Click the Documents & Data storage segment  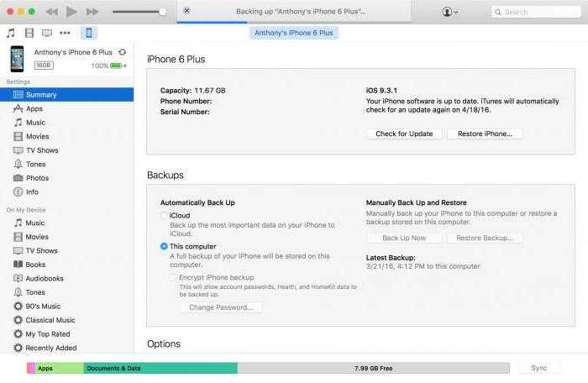pyautogui.click(x=160, y=369)
